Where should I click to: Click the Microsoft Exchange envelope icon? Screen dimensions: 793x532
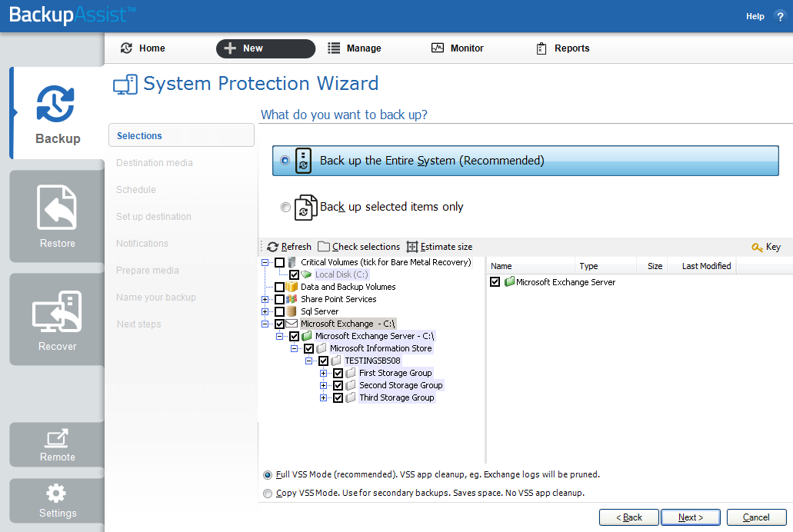click(x=292, y=324)
